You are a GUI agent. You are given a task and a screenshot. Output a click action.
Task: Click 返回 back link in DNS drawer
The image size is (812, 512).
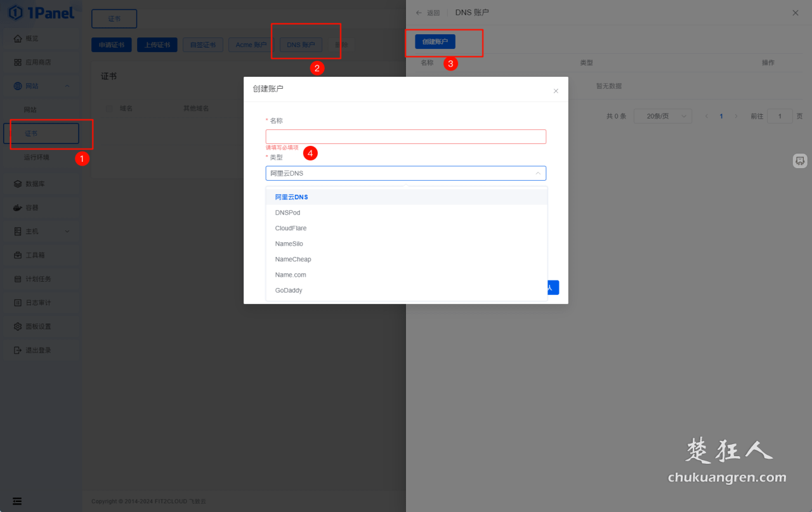[x=428, y=13]
